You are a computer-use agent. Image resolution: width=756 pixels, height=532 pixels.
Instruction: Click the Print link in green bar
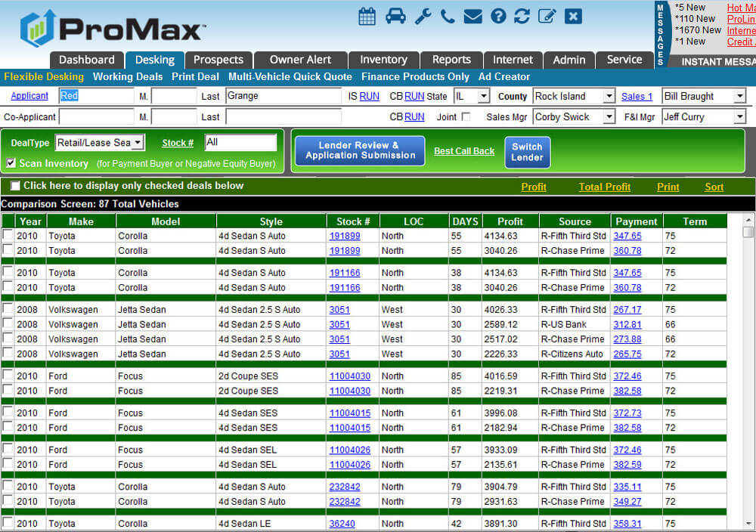pyautogui.click(x=668, y=187)
